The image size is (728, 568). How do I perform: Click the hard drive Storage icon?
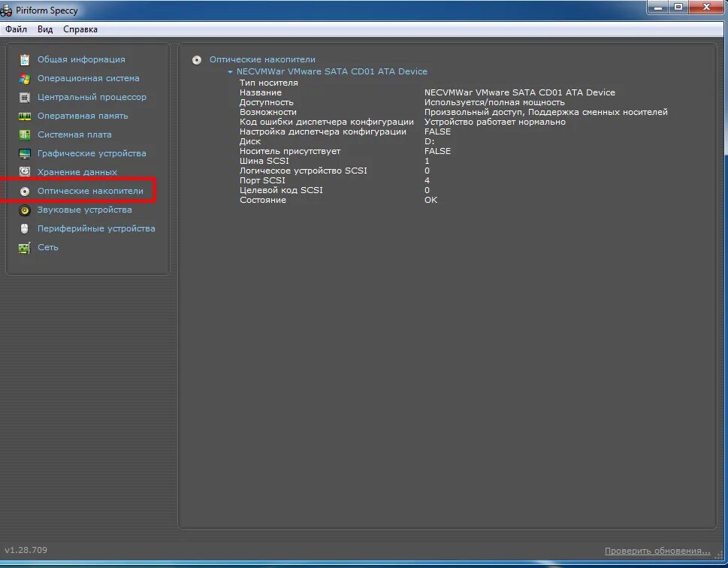(x=25, y=172)
